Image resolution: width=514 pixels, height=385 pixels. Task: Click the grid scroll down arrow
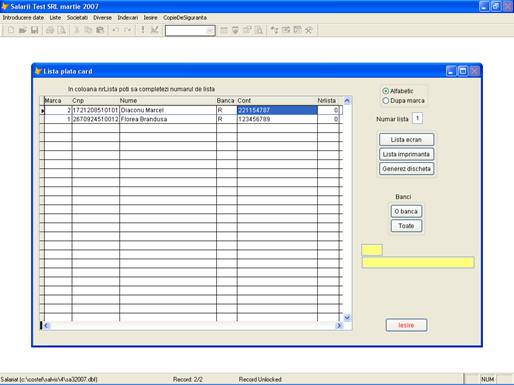[x=347, y=317]
